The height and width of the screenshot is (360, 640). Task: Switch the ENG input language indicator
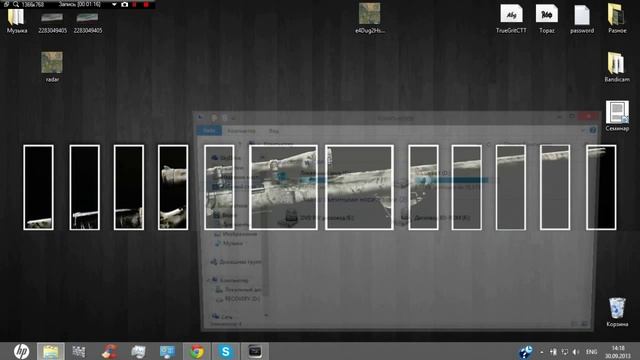[591, 352]
